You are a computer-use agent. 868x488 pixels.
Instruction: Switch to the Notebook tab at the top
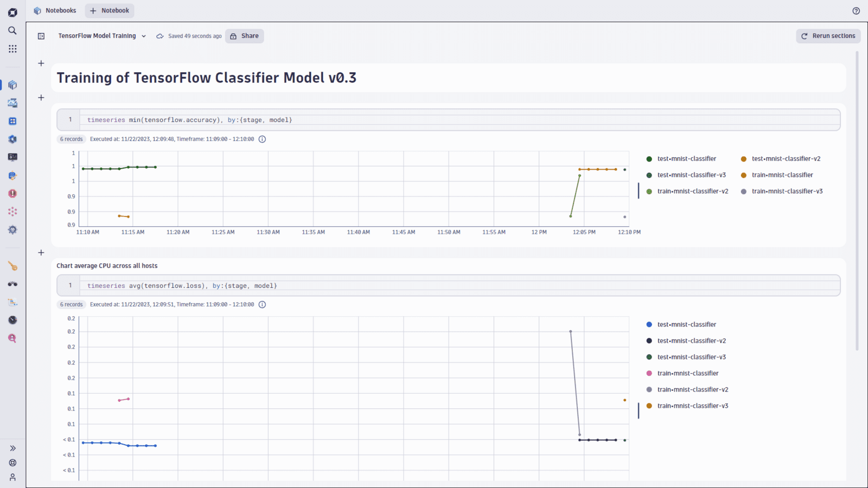click(x=109, y=10)
